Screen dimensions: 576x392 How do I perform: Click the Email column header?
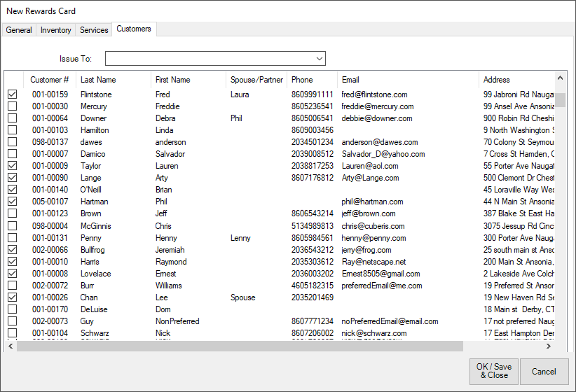click(350, 80)
